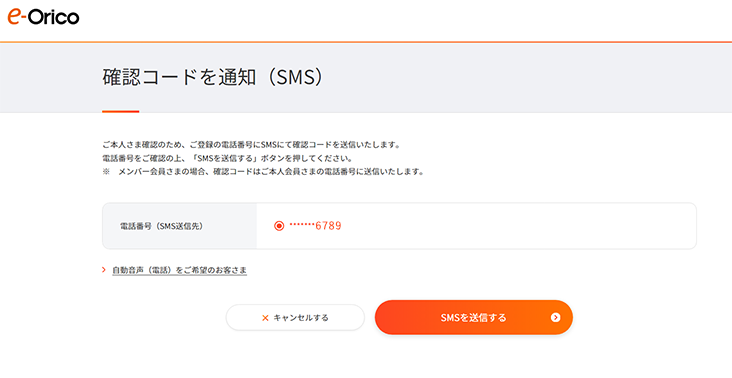Viewport: 732px width, 378px height.
Task: Click the 確認コードを通知（SMS） page heading
Action: click(212, 77)
